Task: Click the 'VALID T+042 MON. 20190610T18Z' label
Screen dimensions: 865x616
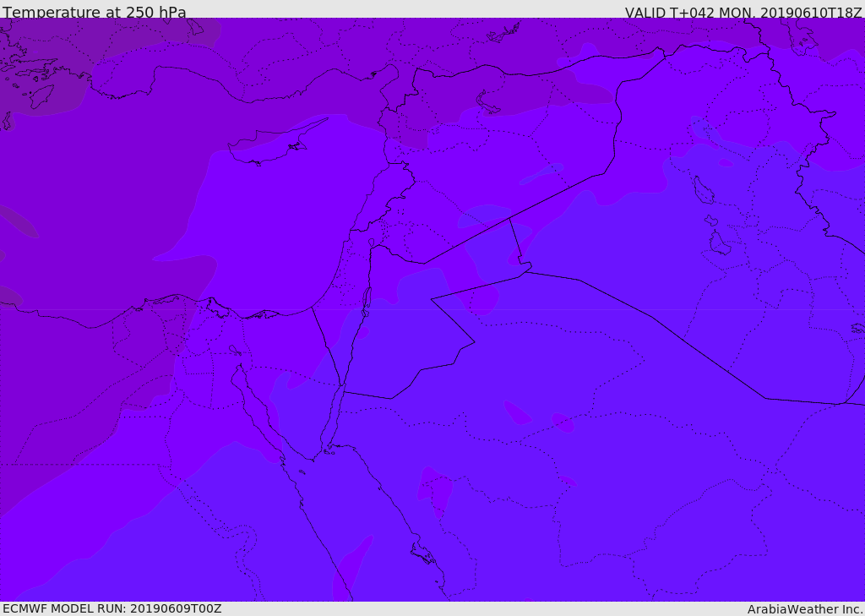Action: 743,13
